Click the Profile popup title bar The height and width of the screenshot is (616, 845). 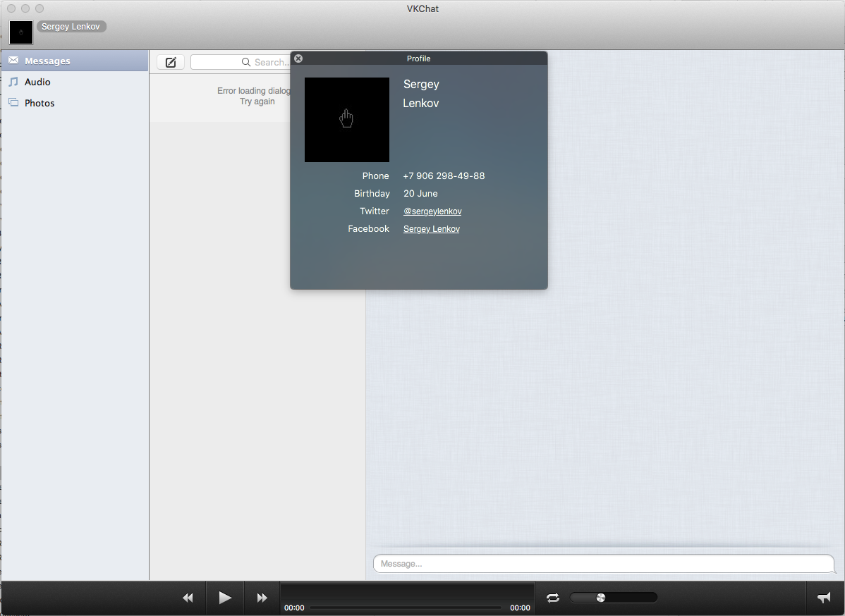click(x=419, y=58)
